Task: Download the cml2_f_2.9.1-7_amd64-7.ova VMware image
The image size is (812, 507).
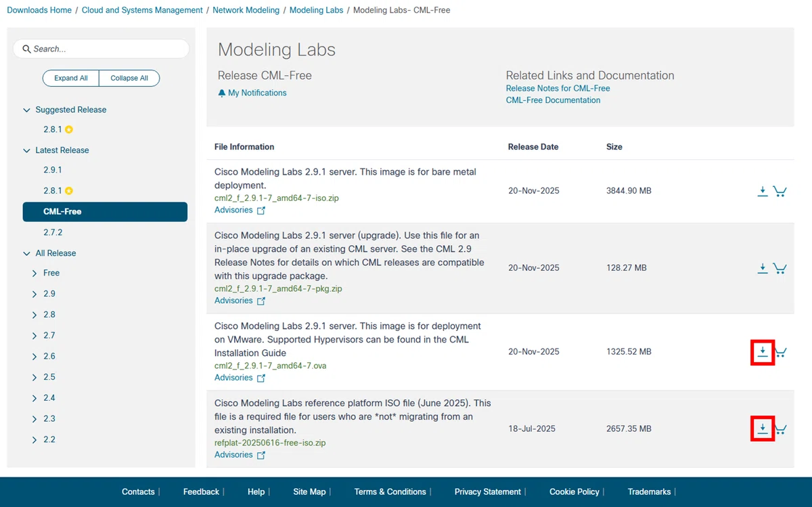Action: (763, 352)
